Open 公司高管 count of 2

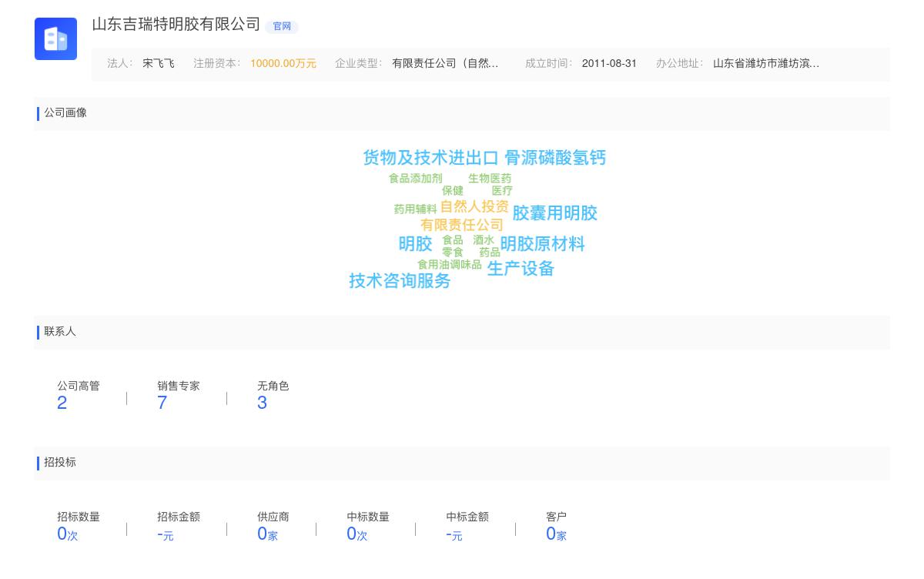coord(62,403)
